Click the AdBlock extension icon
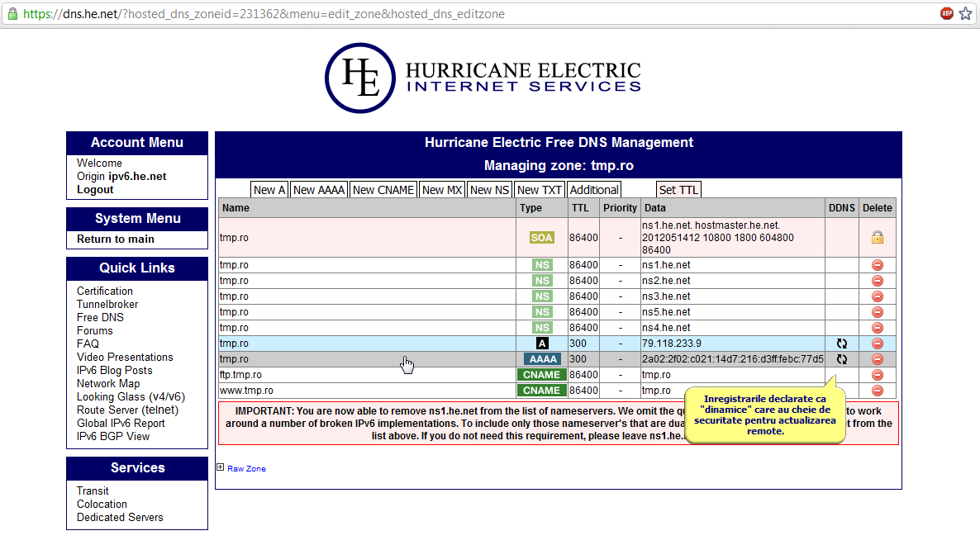Viewport: 980px width, 545px height. click(x=947, y=14)
